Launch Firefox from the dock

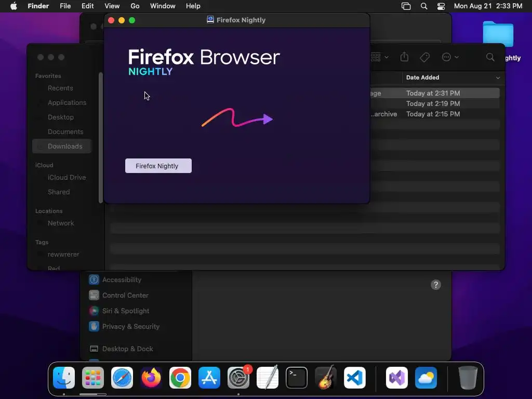click(x=151, y=378)
